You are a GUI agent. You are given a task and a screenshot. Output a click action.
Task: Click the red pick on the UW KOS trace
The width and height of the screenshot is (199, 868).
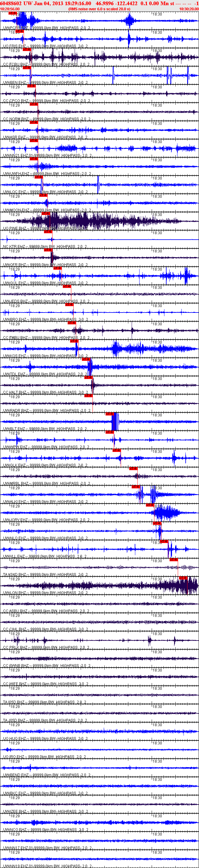pyautogui.click(x=74, y=341)
